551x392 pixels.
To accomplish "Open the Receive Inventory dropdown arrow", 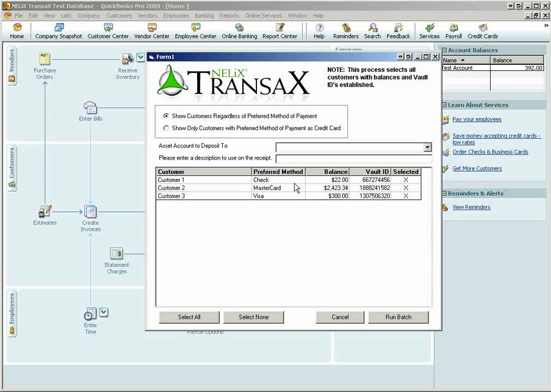I will point(140,57).
